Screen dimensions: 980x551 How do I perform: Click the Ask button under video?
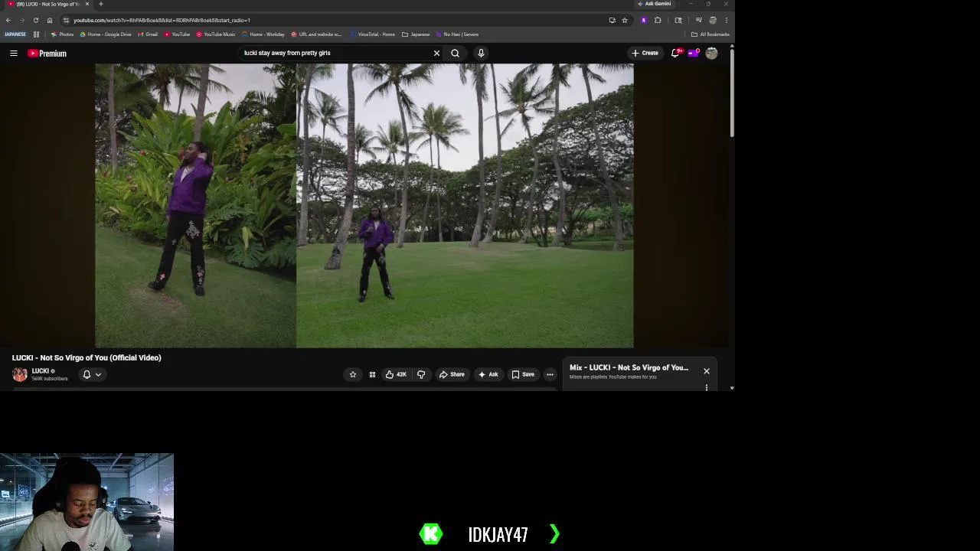(x=488, y=374)
